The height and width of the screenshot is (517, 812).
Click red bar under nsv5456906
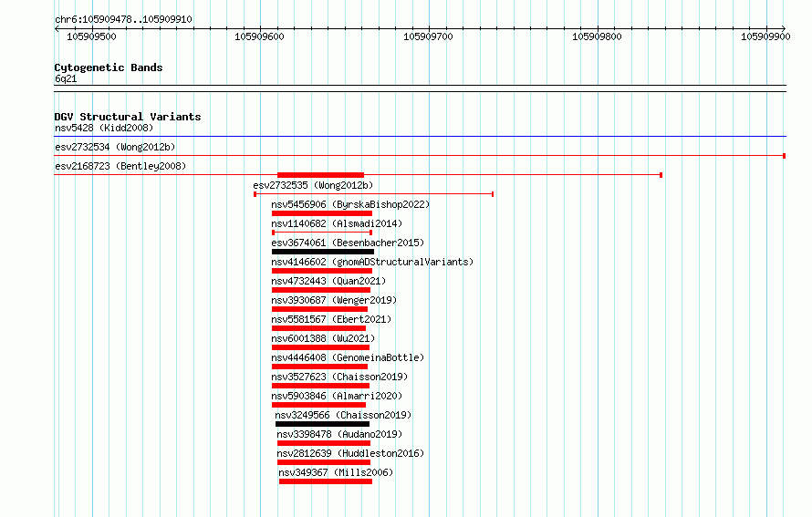(321, 213)
